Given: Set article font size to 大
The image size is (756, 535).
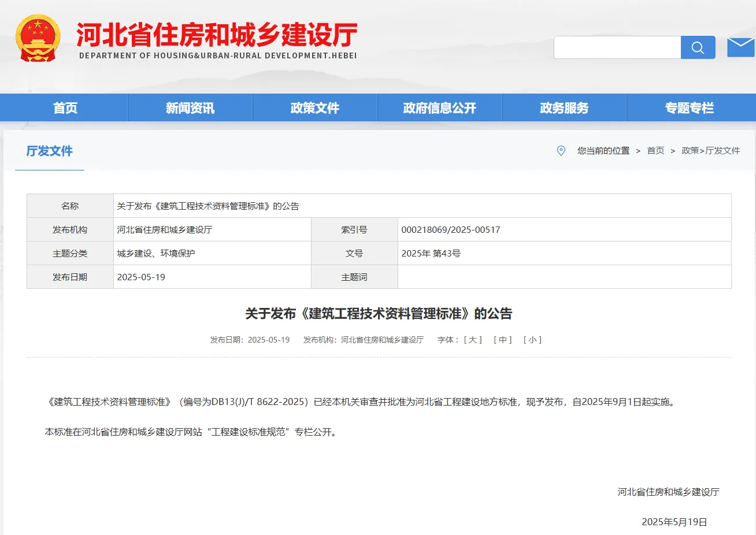Looking at the screenshot, I should click(472, 340).
